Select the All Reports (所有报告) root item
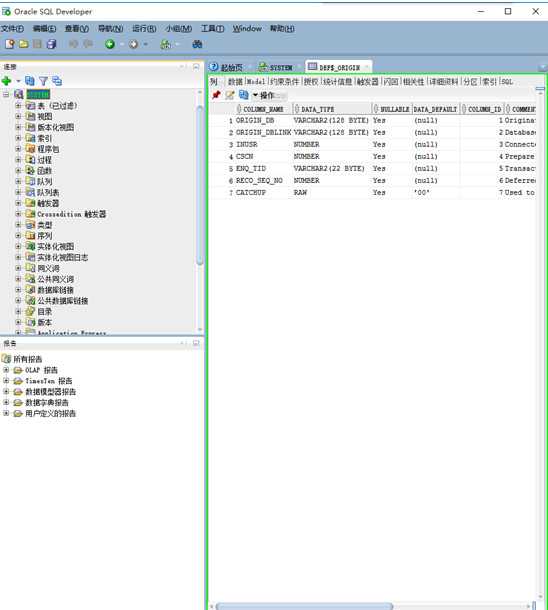This screenshot has width=548, height=610. click(x=28, y=359)
